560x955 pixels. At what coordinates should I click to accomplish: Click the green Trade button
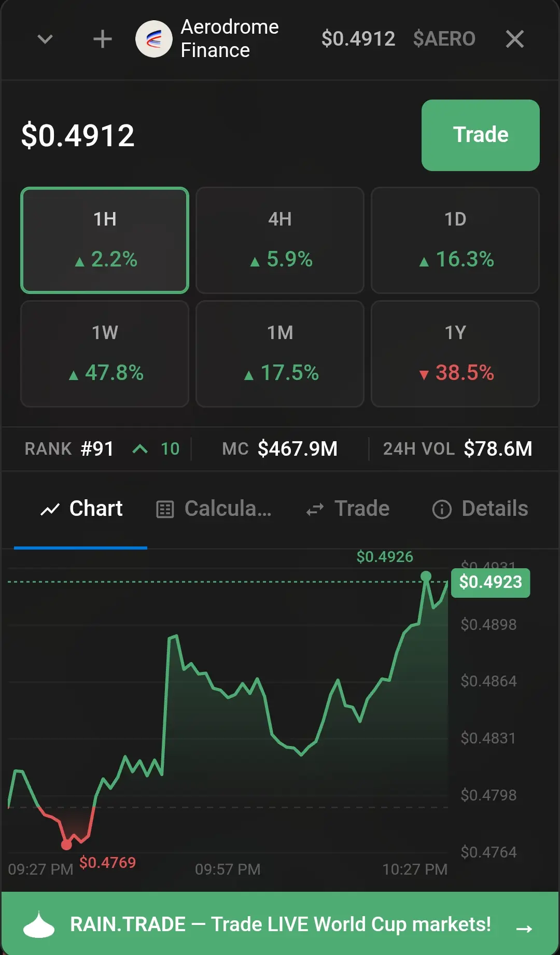click(481, 135)
